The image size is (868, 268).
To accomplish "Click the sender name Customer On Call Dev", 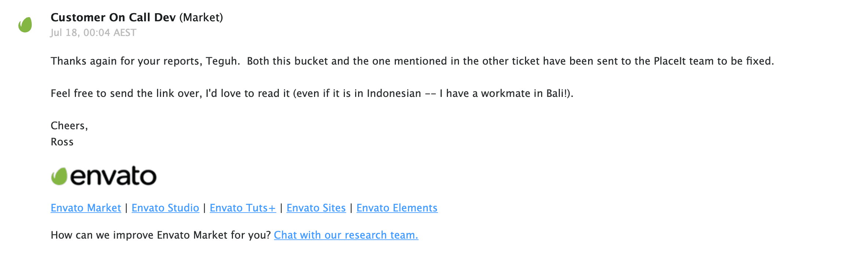I will click(113, 17).
